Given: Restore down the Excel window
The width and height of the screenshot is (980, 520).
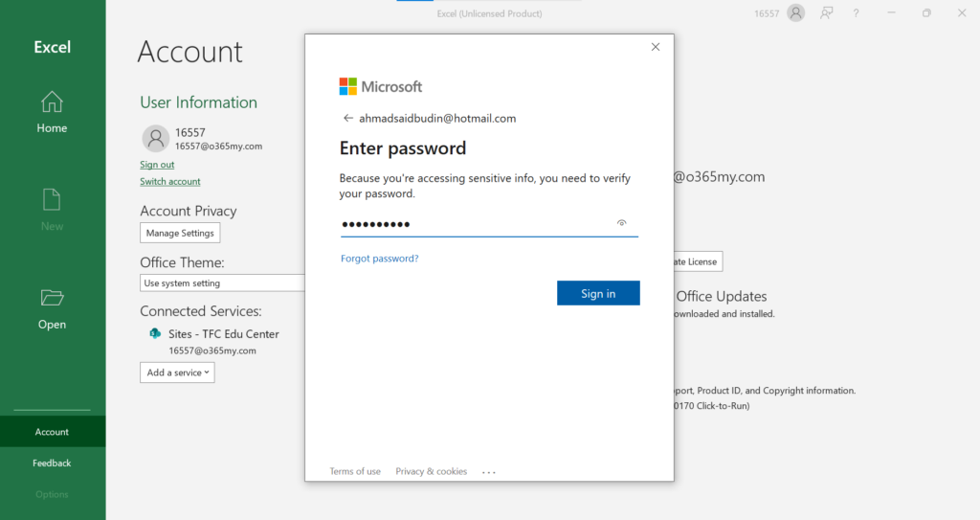Looking at the screenshot, I should click(926, 12).
